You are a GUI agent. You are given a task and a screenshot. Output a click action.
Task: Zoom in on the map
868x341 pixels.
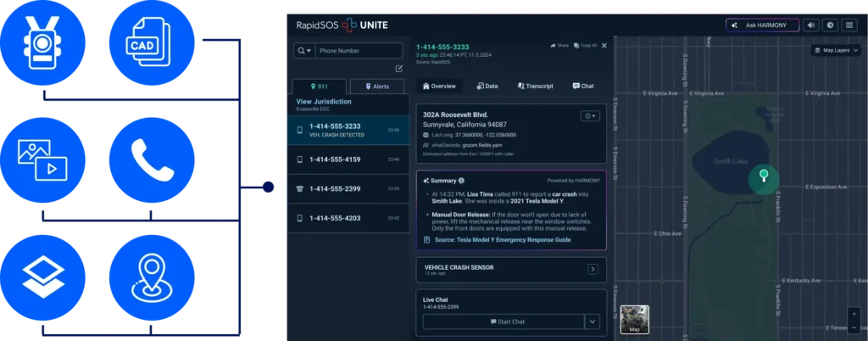854,314
